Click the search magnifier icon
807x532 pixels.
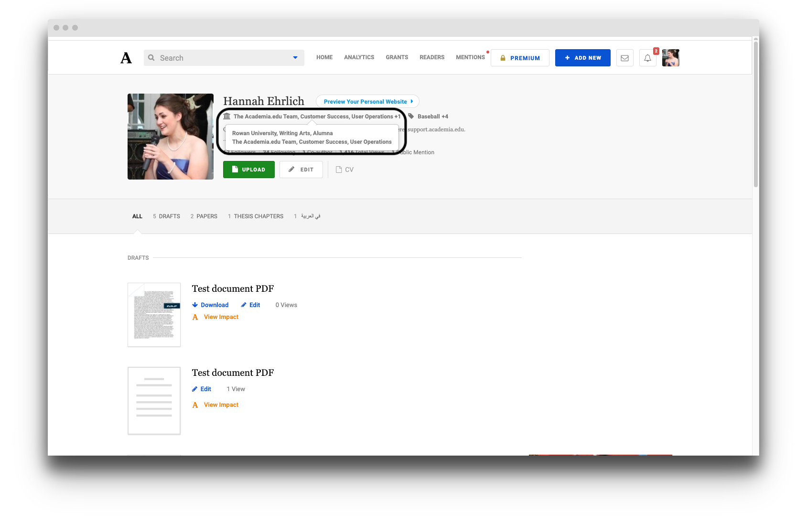point(151,57)
